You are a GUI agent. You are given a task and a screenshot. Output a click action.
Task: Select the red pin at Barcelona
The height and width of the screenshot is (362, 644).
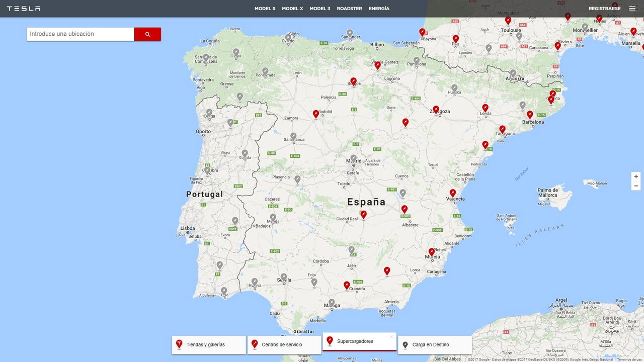pyautogui.click(x=530, y=115)
